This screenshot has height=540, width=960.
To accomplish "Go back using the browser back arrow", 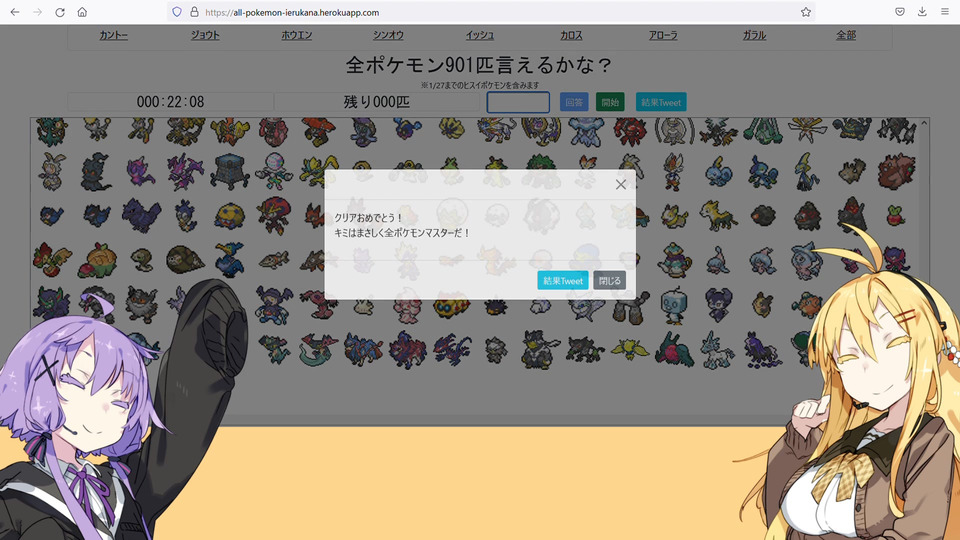I will pyautogui.click(x=15, y=12).
